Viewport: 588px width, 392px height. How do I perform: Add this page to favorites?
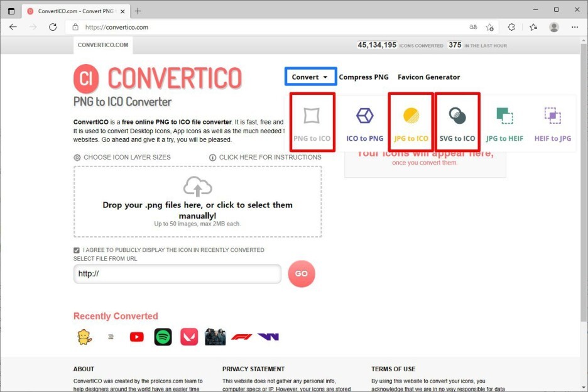pyautogui.click(x=490, y=27)
